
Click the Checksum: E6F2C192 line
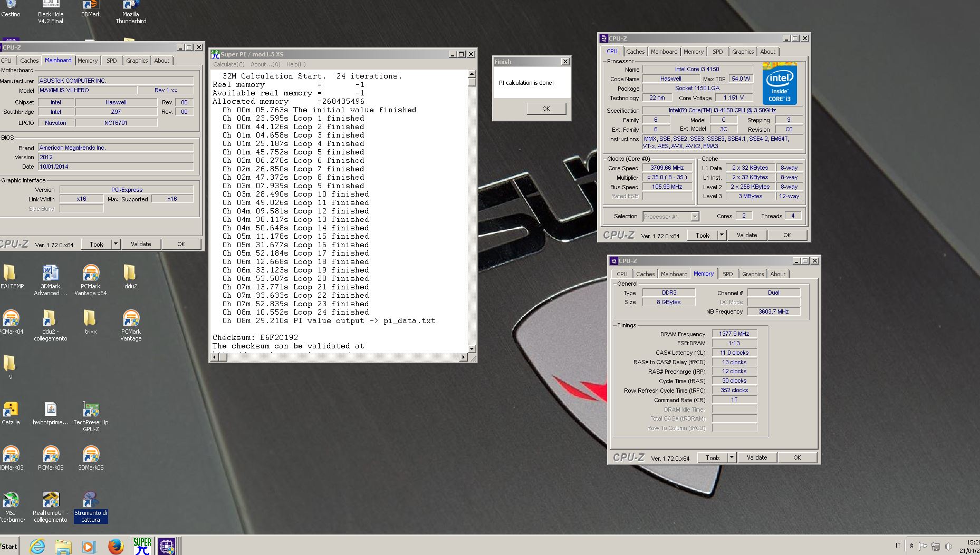(x=255, y=337)
